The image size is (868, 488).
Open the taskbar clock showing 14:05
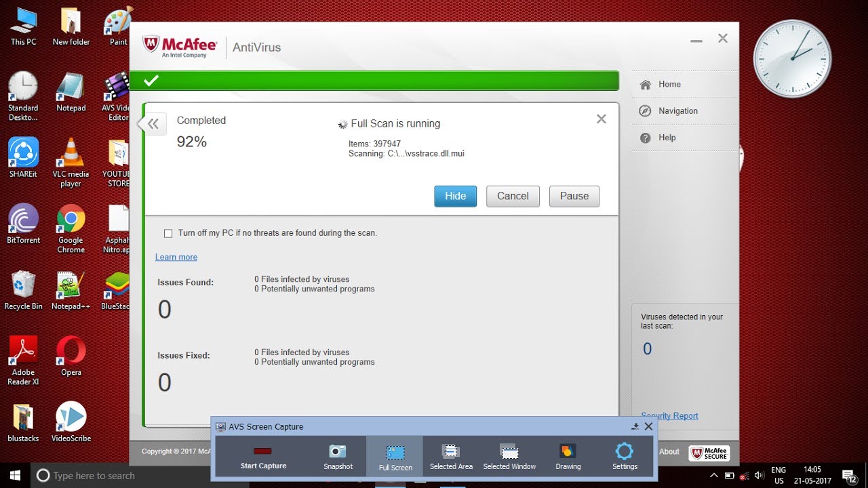812,475
